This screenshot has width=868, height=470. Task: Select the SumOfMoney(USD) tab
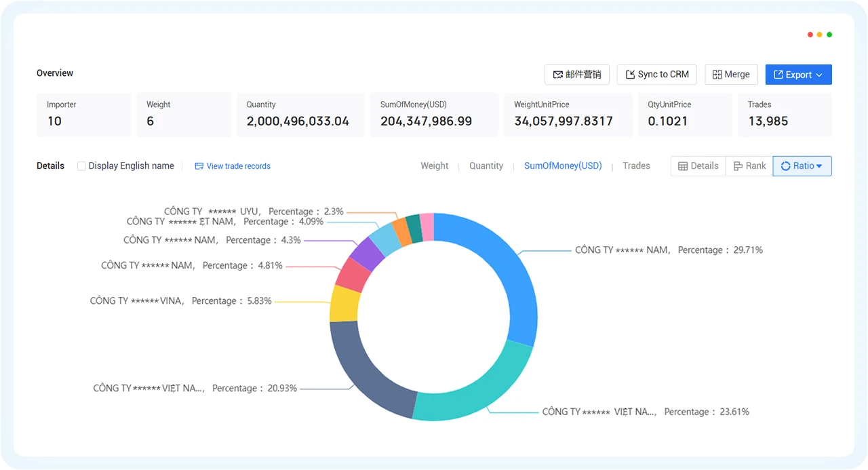563,166
